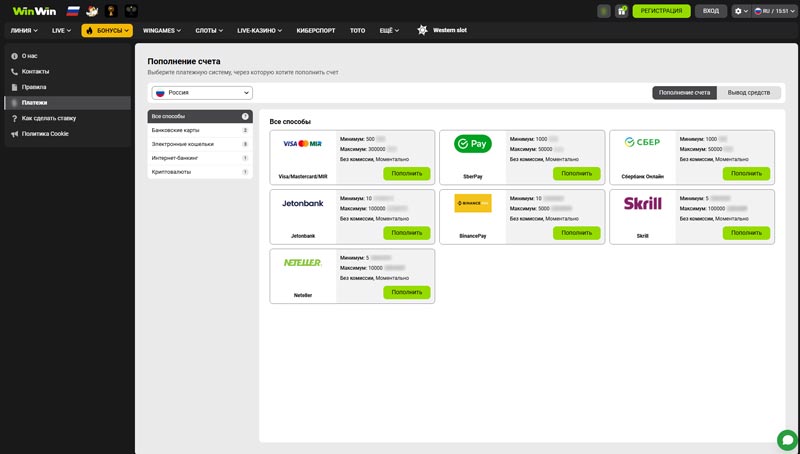Click the Сбер bank logo
The image size is (800, 454).
click(642, 142)
